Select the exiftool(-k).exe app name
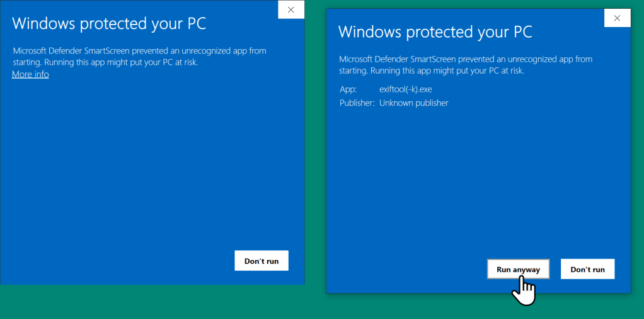The height and width of the screenshot is (319, 644). point(405,89)
